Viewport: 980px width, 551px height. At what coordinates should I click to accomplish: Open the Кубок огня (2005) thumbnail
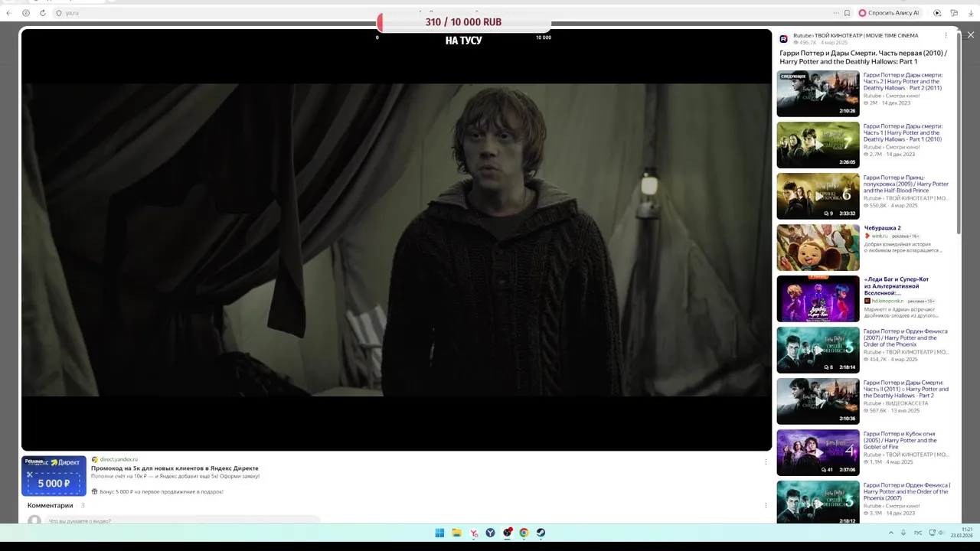tap(818, 452)
